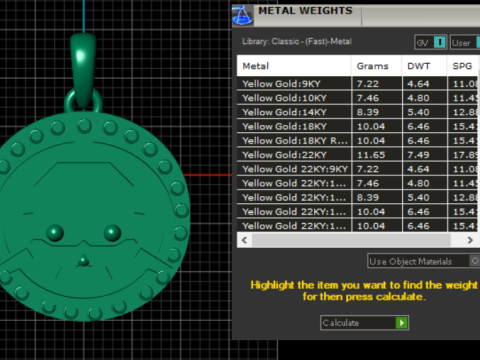Select the pendant bail in viewport
This screenshot has width=480, height=360.
[83, 70]
